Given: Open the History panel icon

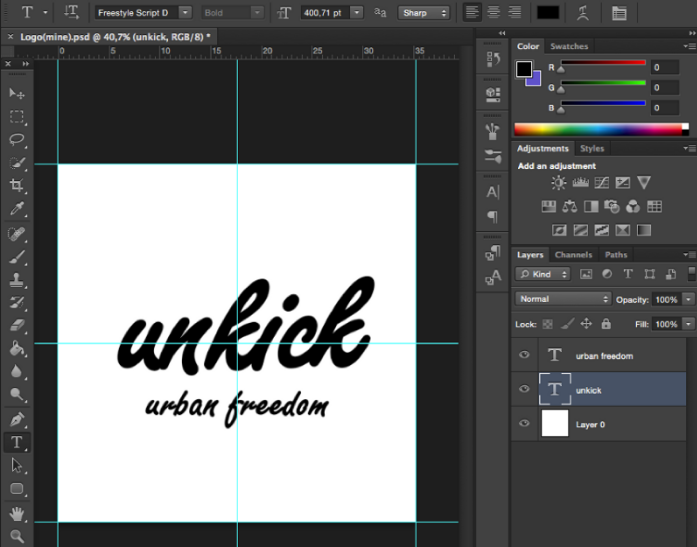Looking at the screenshot, I should [x=493, y=59].
